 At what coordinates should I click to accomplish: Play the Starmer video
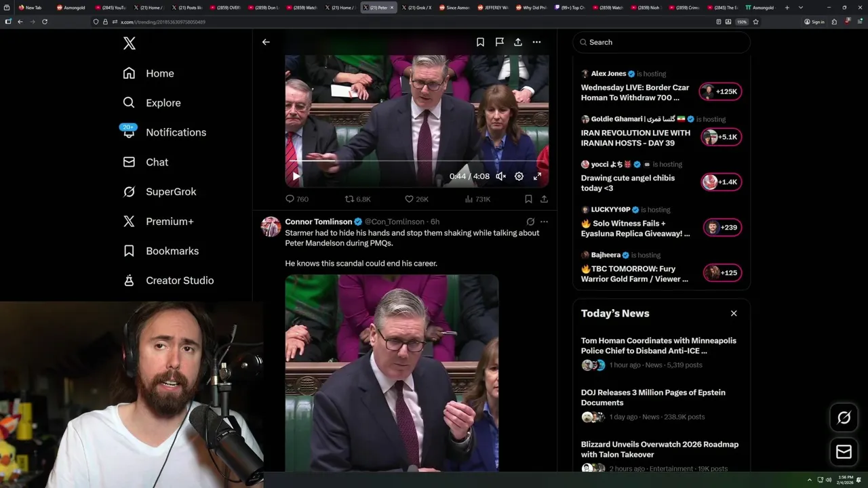pyautogui.click(x=296, y=176)
